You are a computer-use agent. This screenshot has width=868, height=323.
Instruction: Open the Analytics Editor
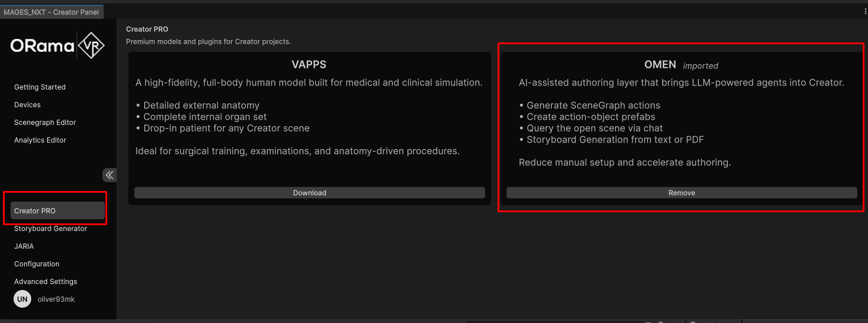[40, 140]
